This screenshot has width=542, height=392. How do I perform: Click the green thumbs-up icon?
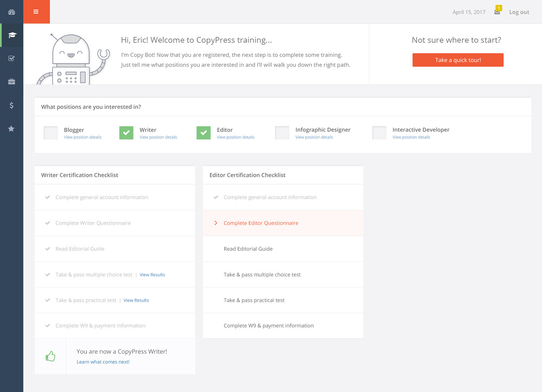tap(50, 356)
